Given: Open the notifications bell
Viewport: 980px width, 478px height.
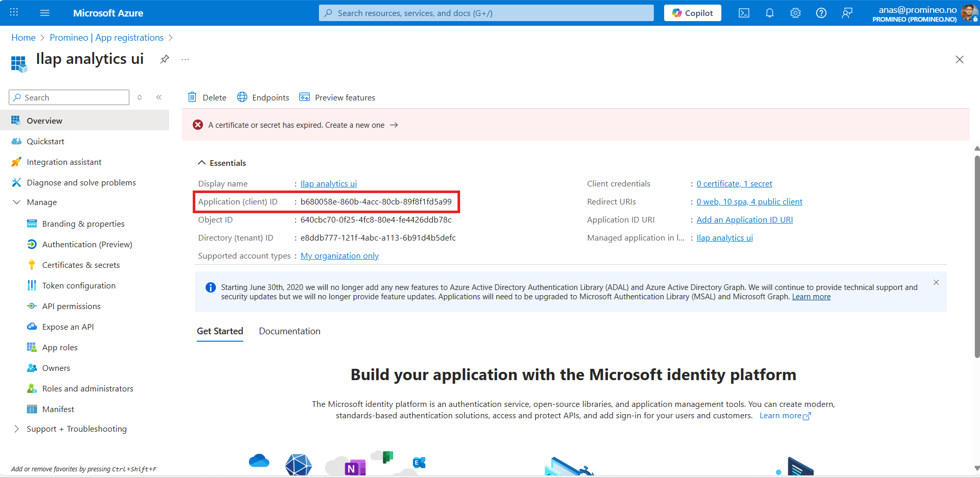Looking at the screenshot, I should [770, 13].
